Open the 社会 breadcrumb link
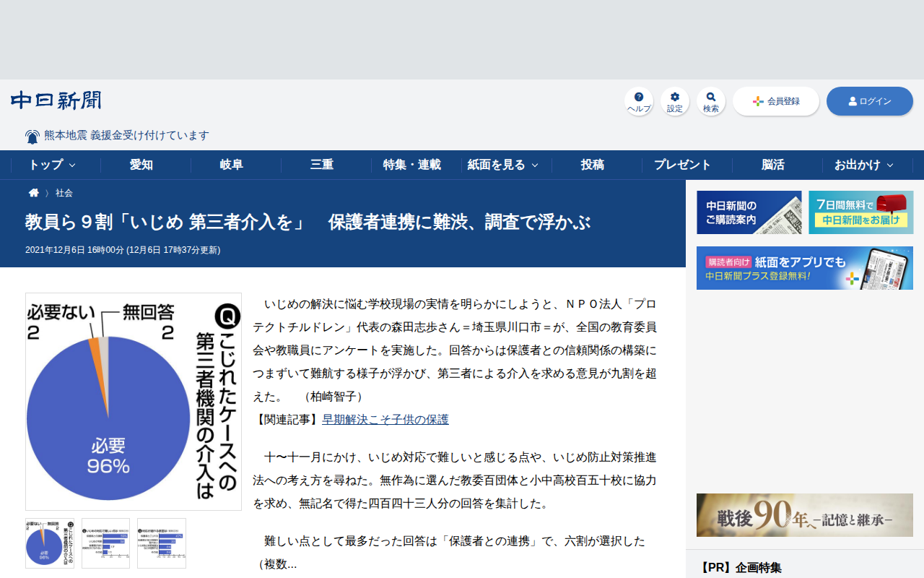Screen dimensions: 924x578 pos(64,193)
